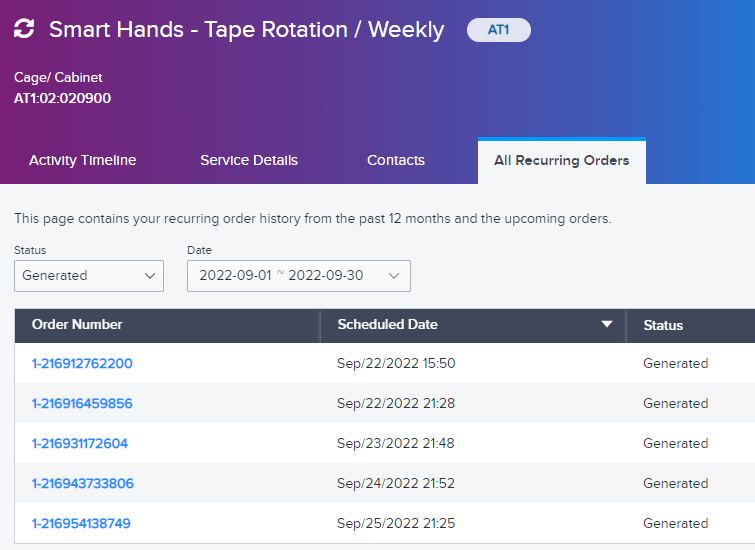Image resolution: width=755 pixels, height=550 pixels.
Task: Expand the Date range dropdown
Action: pos(299,276)
